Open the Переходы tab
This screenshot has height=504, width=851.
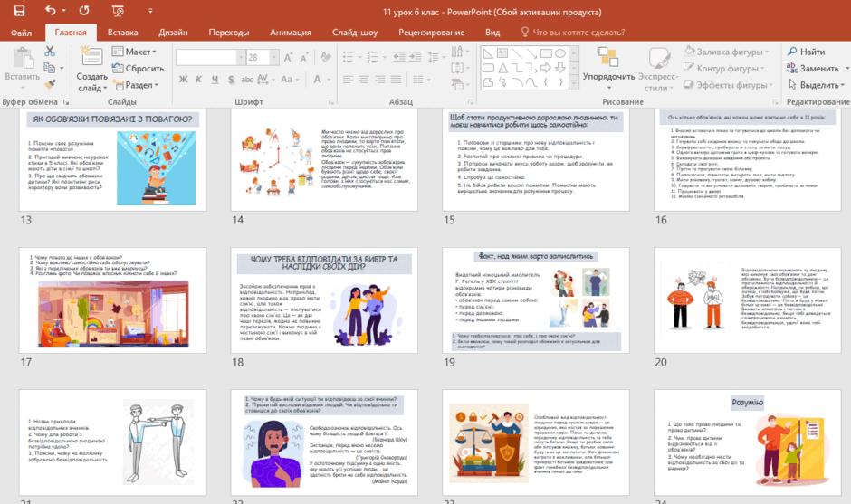click(x=229, y=33)
